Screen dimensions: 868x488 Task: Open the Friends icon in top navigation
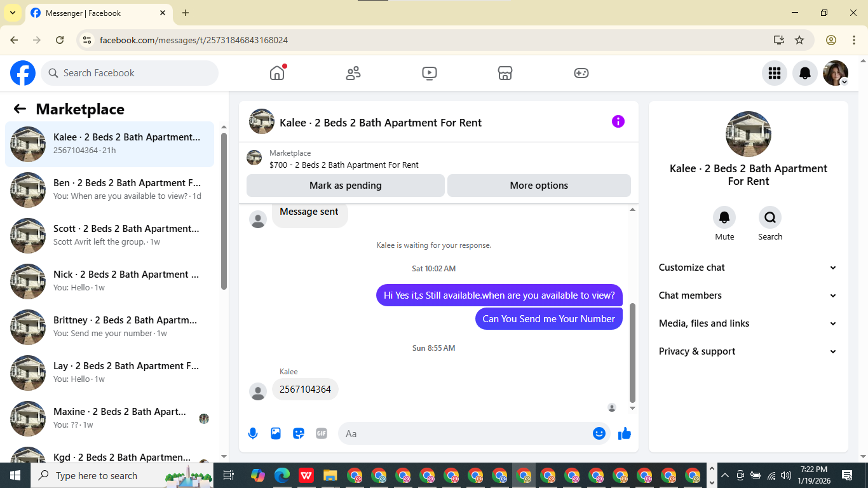click(353, 73)
